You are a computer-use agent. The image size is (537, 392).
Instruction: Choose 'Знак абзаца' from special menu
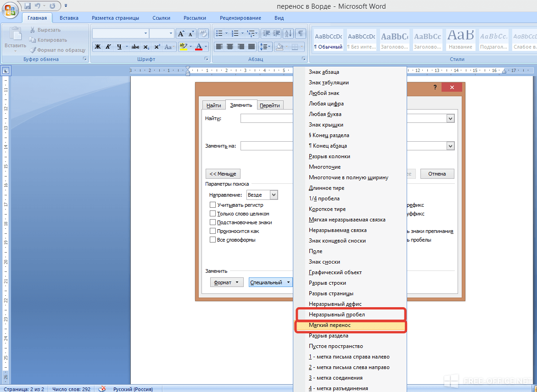[350, 72]
